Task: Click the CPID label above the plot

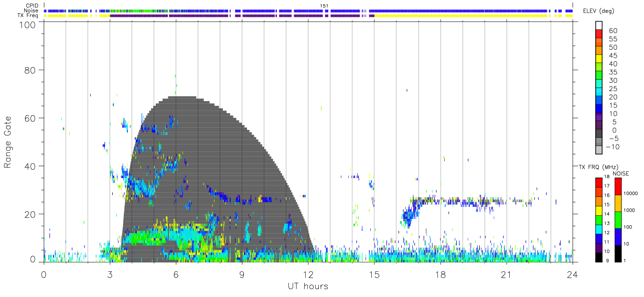Action: [32, 6]
